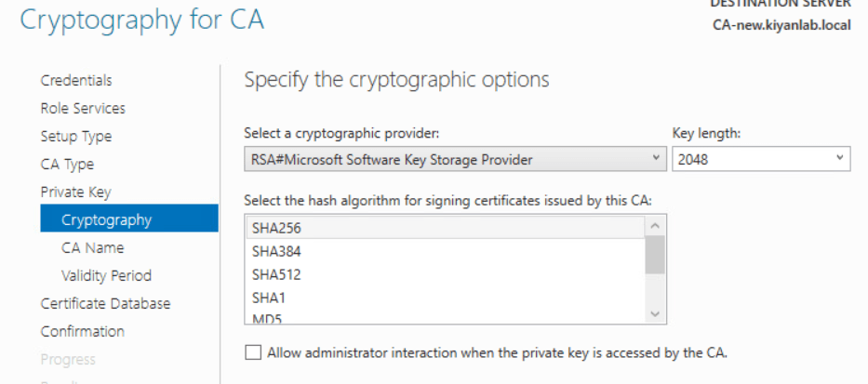The height and width of the screenshot is (384, 868).
Task: Navigate to Setup Type page
Action: 76,137
